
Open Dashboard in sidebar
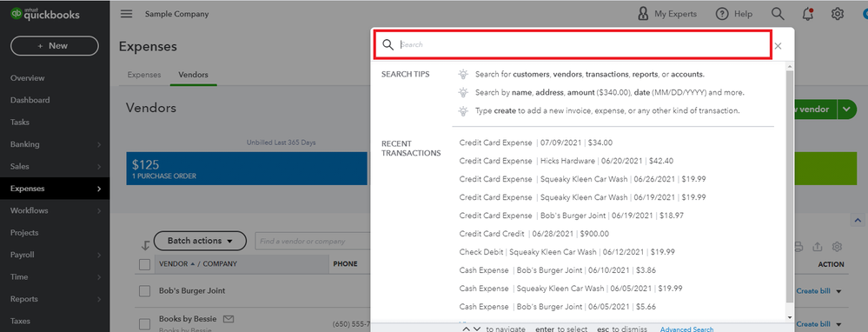click(x=30, y=100)
